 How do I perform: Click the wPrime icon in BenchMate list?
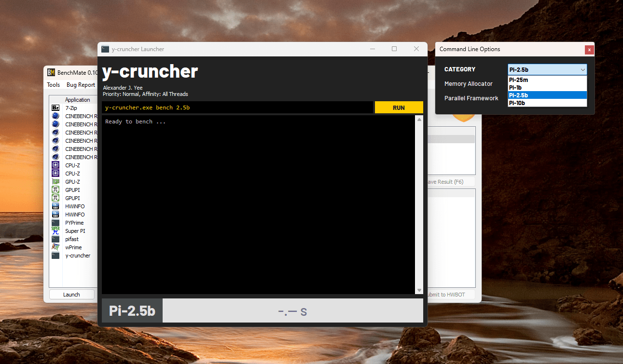[x=55, y=247]
